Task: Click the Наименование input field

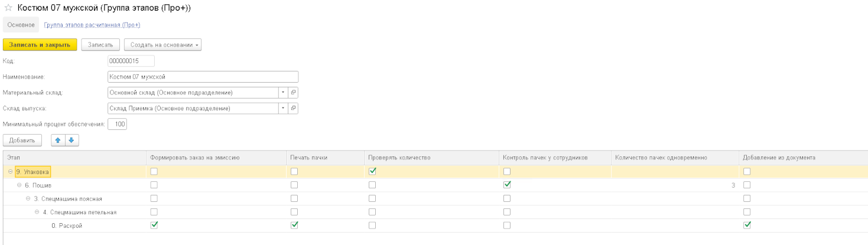Action: 203,77
